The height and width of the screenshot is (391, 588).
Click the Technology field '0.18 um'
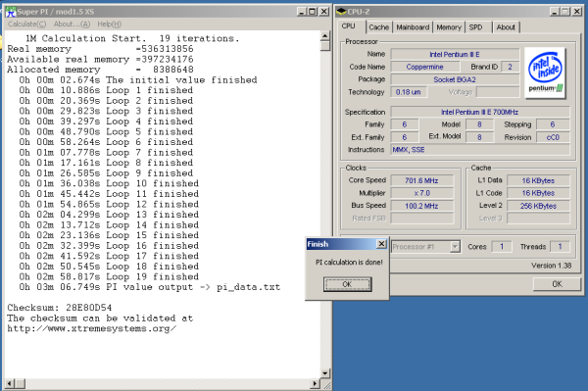(409, 92)
